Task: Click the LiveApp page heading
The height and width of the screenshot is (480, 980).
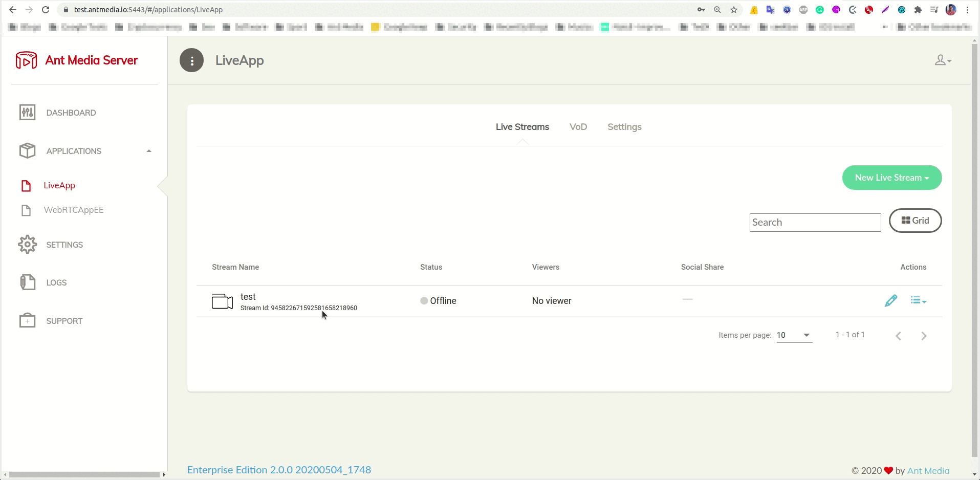Action: [x=239, y=60]
